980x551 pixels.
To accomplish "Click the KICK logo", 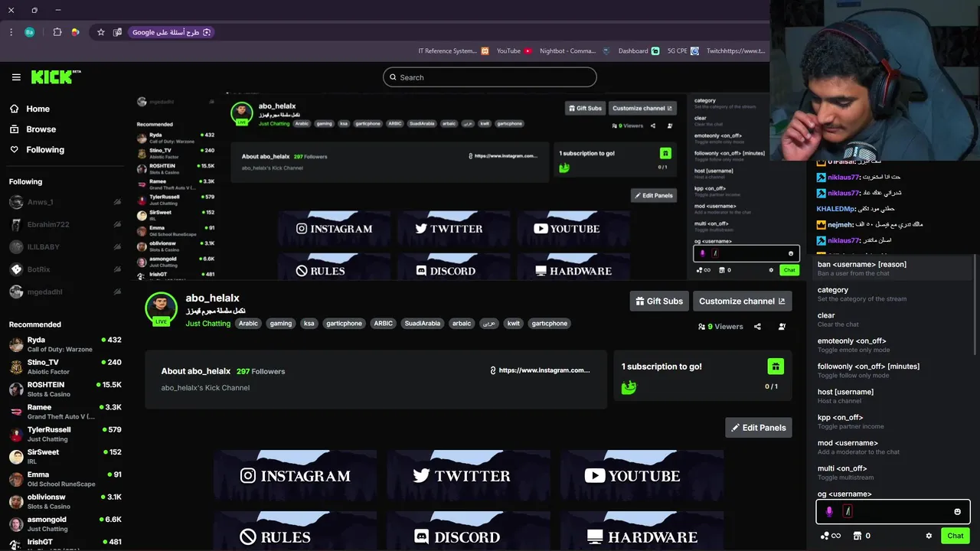I will [x=55, y=77].
